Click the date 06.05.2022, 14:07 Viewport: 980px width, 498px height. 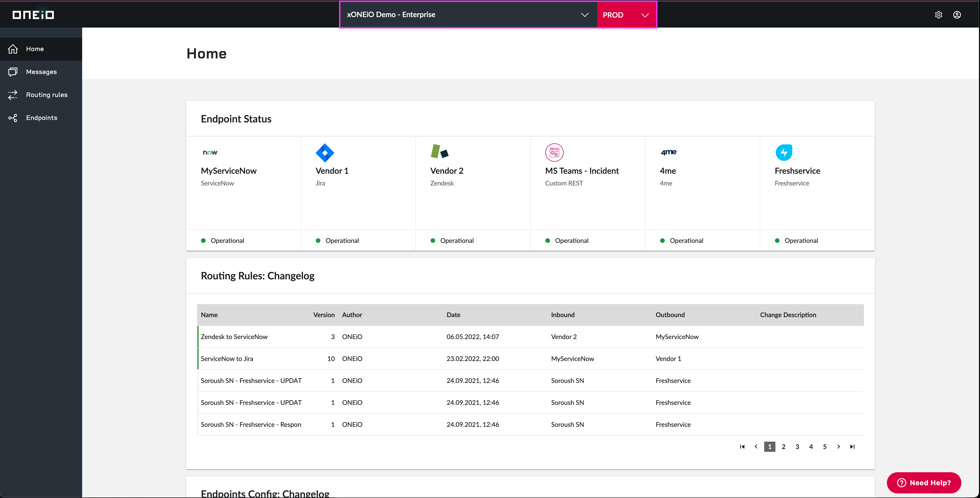click(472, 337)
